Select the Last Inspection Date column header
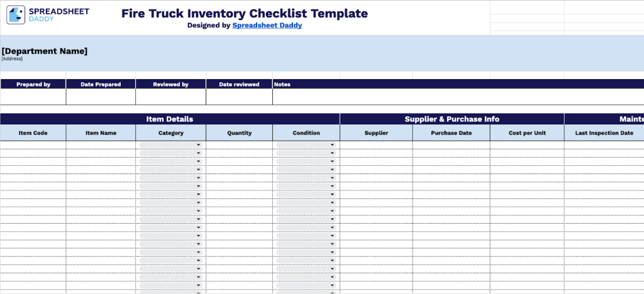 [604, 133]
